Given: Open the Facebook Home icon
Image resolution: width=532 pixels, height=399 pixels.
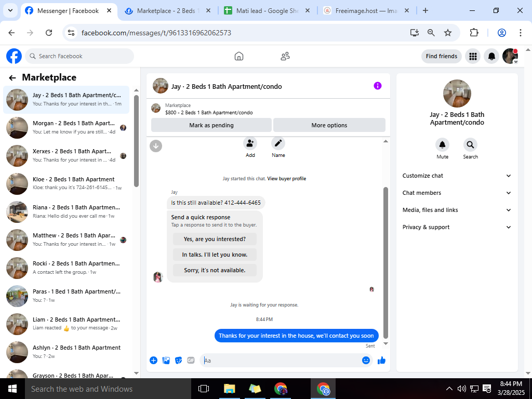Looking at the screenshot, I should (x=239, y=56).
